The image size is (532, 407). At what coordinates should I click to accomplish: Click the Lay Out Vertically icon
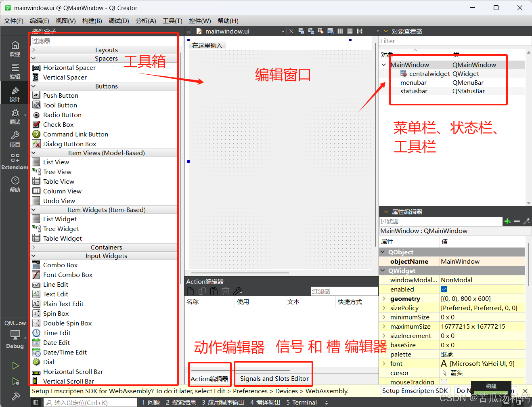coord(350,31)
